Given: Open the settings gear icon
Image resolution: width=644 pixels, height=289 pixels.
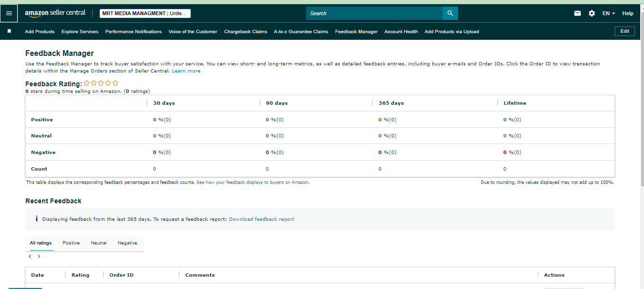Looking at the screenshot, I should click(x=592, y=13).
